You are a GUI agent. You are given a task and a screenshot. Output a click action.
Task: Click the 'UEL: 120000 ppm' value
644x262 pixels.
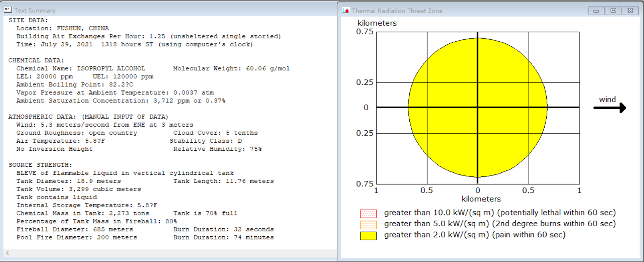click(x=123, y=76)
